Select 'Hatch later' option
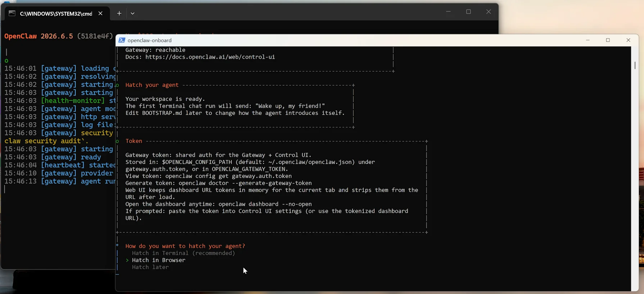Screen dimensions: 644x294 [x=150, y=267]
